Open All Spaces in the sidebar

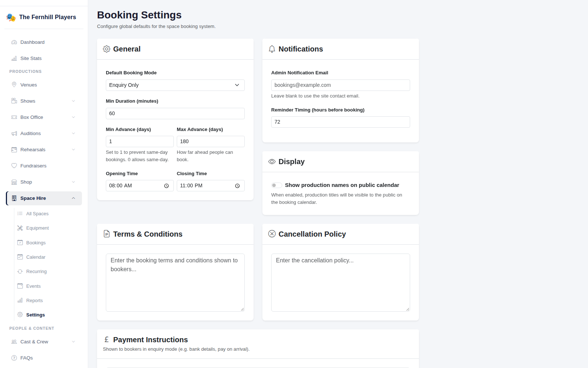click(48, 214)
